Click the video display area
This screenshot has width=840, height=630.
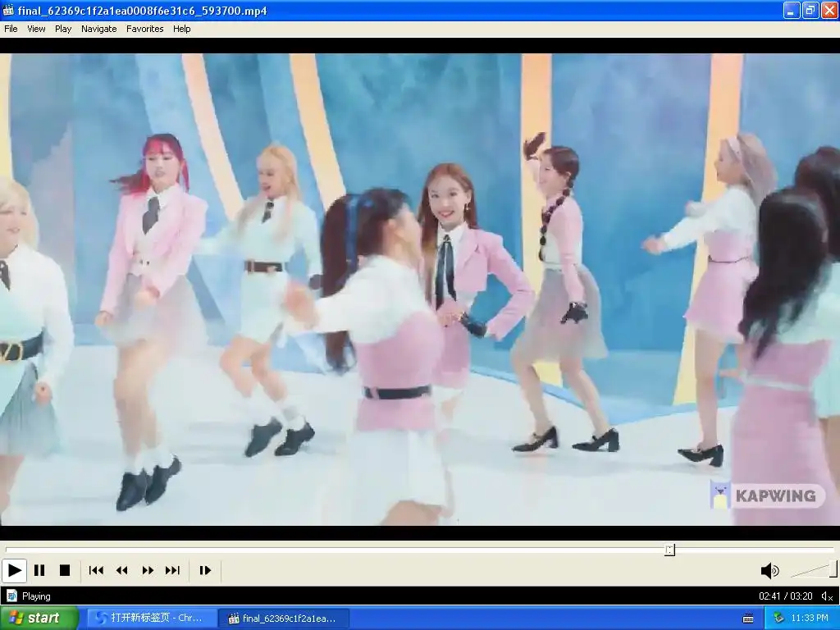click(420, 290)
